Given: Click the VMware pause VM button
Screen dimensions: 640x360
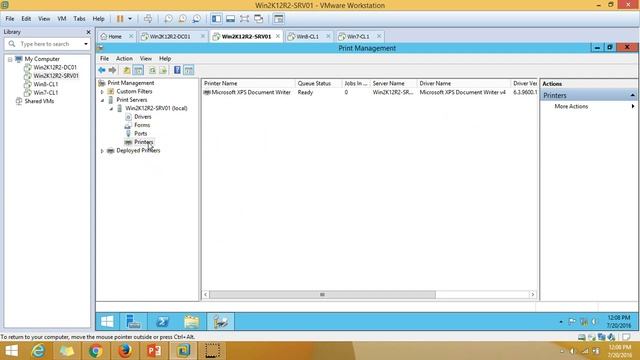Looking at the screenshot, I should pos(120,19).
